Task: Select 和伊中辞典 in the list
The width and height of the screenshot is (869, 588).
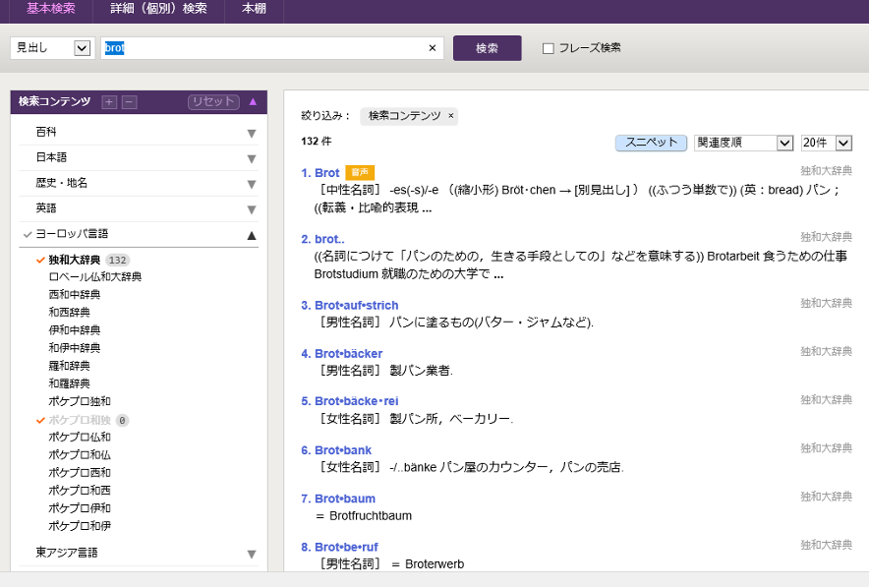Action: [x=75, y=348]
